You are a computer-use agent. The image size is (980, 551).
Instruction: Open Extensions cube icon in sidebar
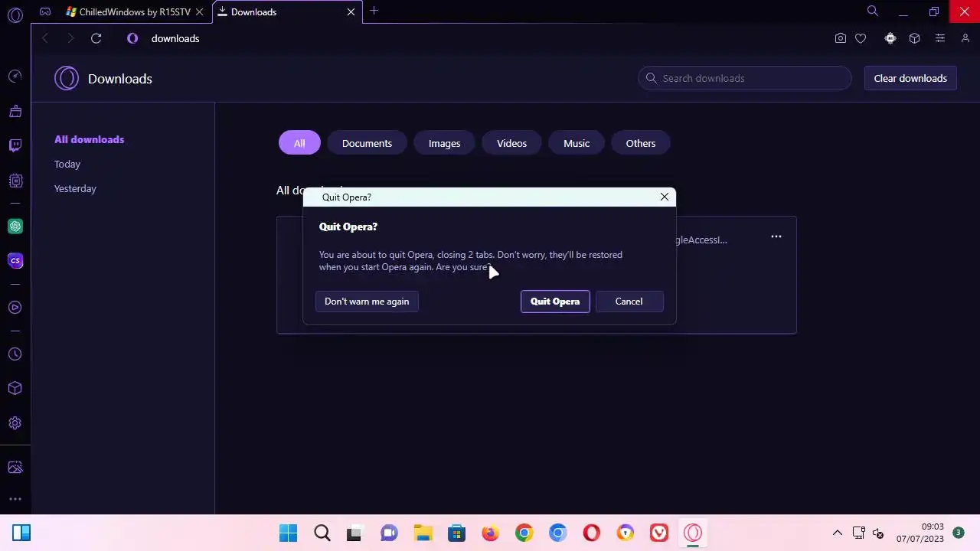(x=15, y=389)
